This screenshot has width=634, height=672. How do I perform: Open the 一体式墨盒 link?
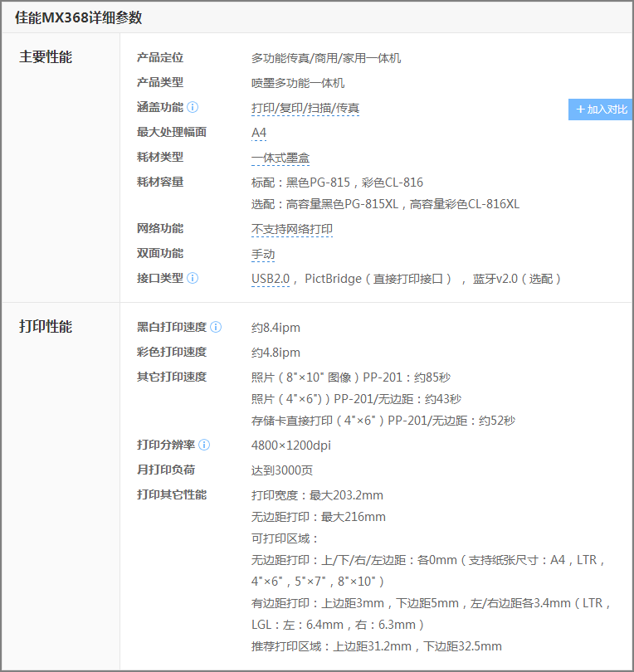[x=280, y=158]
